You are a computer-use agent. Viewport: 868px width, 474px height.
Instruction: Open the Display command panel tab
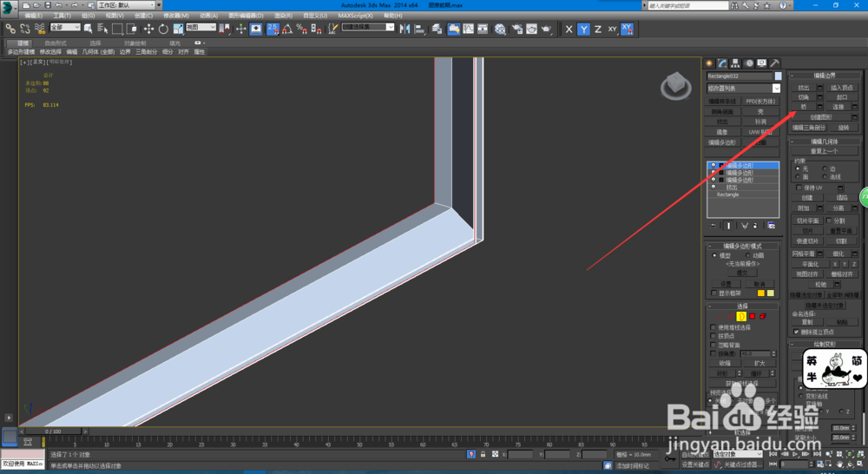(762, 63)
